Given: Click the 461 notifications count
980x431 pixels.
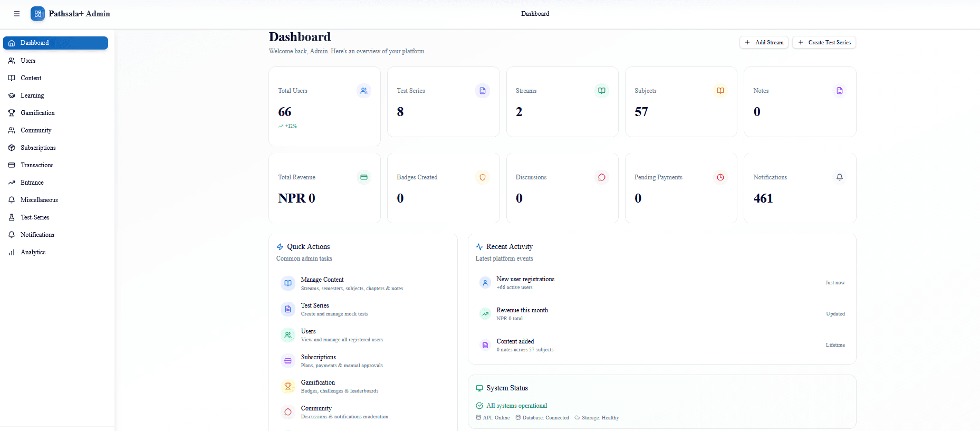Looking at the screenshot, I should [x=763, y=198].
